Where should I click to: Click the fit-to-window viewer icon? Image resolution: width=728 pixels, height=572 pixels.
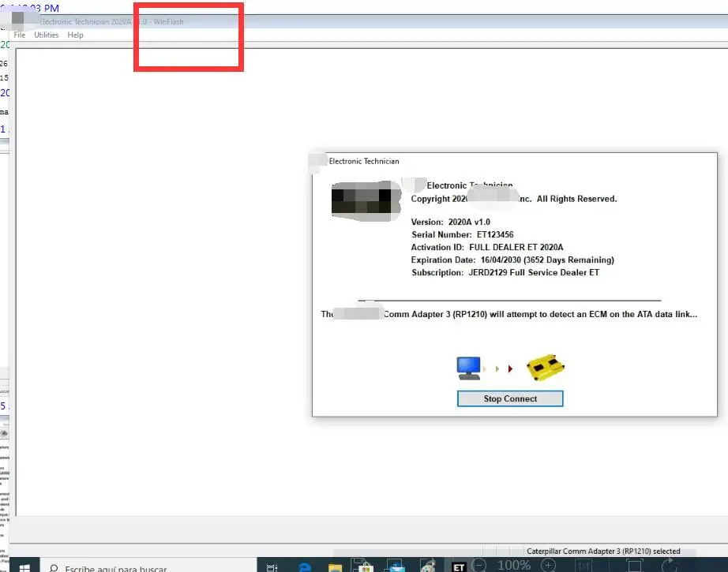click(634, 566)
